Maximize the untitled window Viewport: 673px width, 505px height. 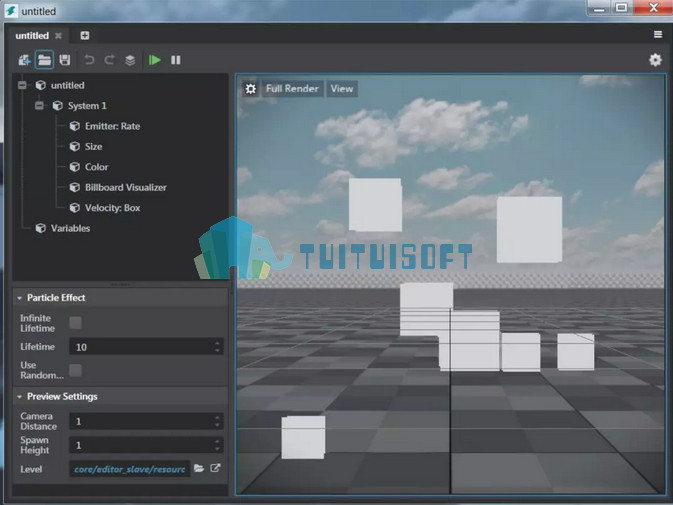(x=621, y=8)
